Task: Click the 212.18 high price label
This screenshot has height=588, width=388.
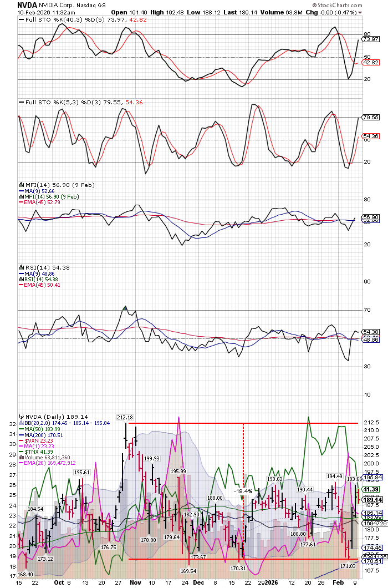Action: point(125,417)
